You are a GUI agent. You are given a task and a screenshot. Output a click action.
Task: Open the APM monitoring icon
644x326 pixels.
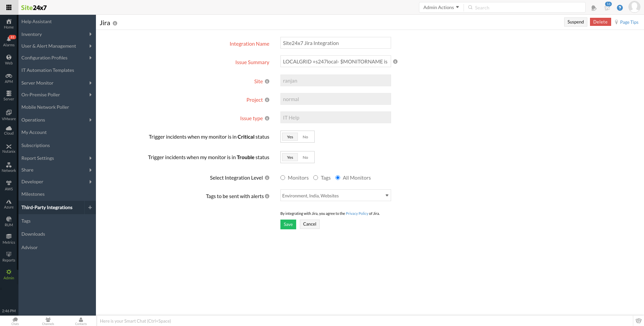(x=9, y=78)
